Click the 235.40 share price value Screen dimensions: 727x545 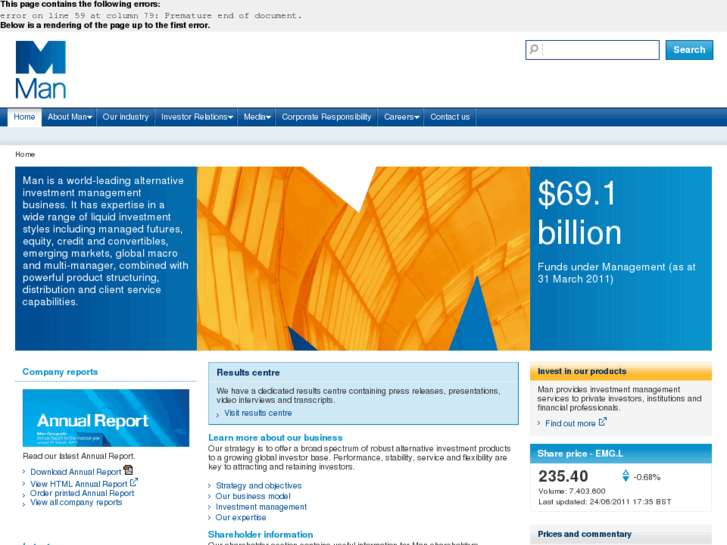pyautogui.click(x=563, y=476)
